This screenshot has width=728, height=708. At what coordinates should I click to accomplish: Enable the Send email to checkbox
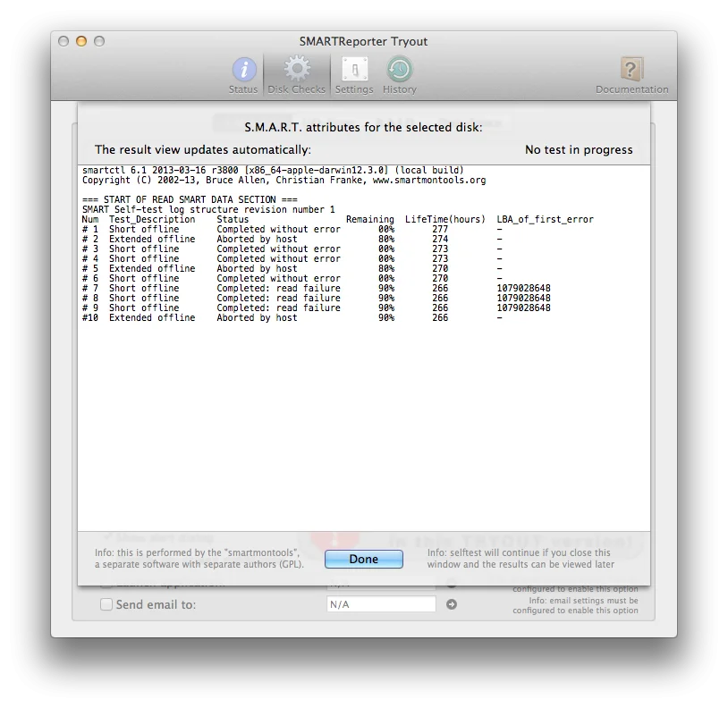coord(106,604)
